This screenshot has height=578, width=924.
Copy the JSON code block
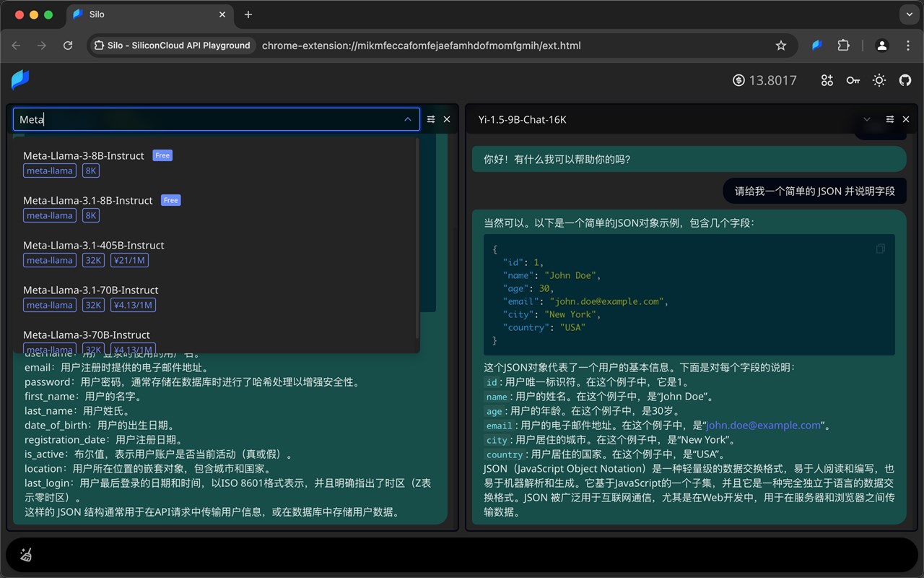point(880,249)
